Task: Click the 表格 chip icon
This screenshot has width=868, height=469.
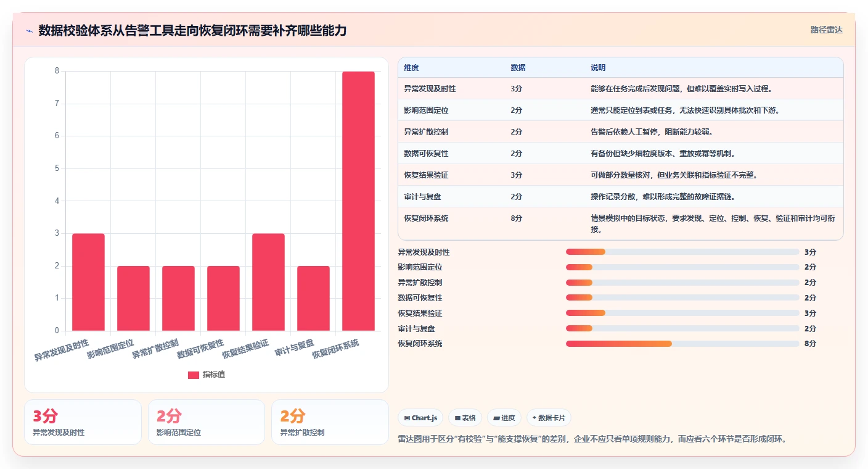Action: pyautogui.click(x=457, y=418)
